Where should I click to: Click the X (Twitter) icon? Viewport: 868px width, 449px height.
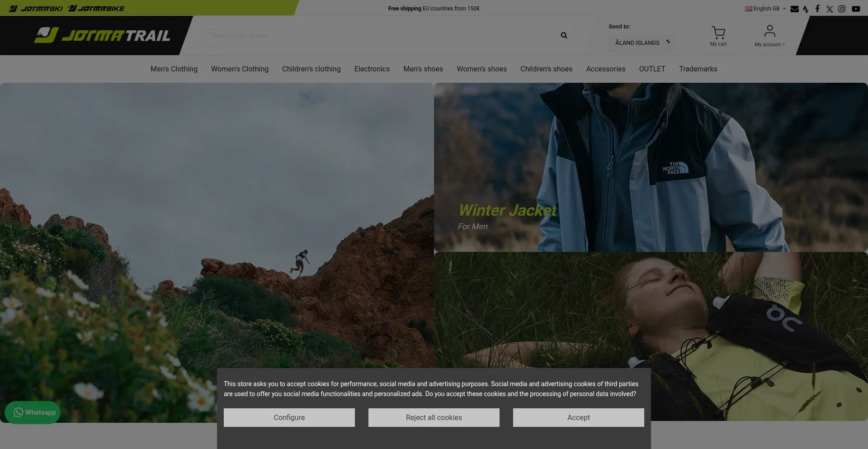tap(829, 9)
